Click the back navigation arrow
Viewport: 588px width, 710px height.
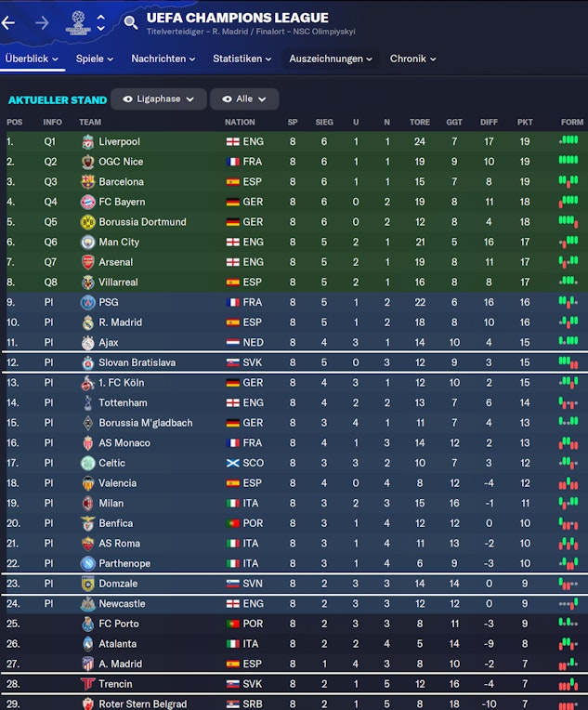tap(8, 22)
